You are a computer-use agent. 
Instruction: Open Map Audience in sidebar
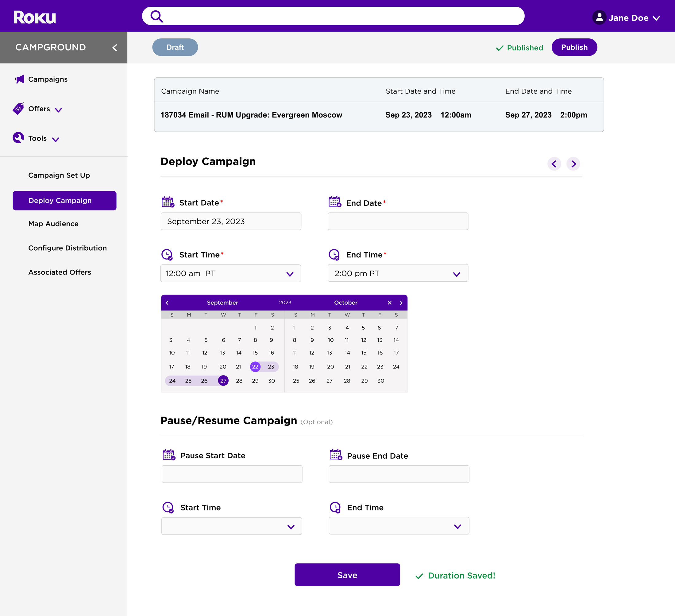point(53,224)
